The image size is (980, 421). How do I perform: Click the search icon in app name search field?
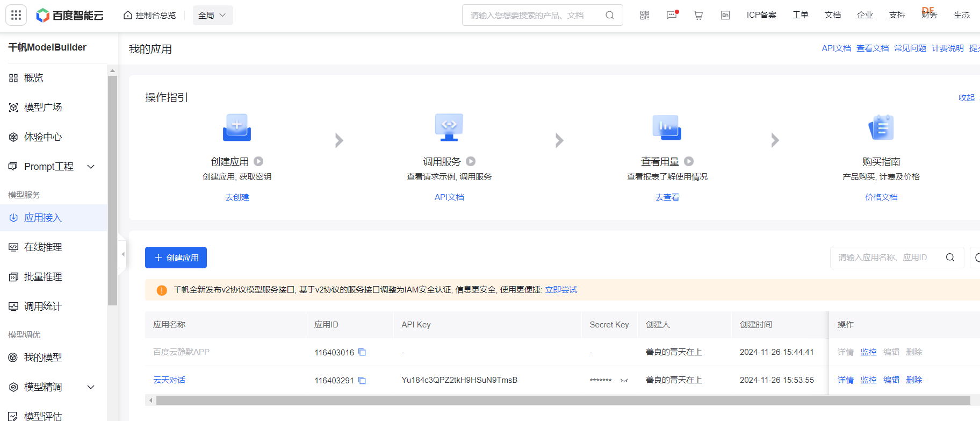pyautogui.click(x=950, y=258)
